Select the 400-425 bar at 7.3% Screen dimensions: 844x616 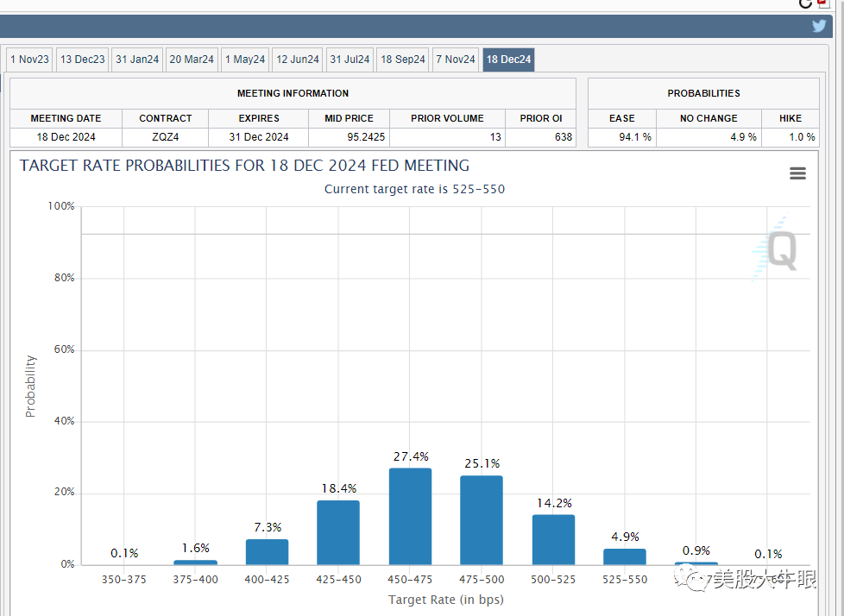point(267,552)
